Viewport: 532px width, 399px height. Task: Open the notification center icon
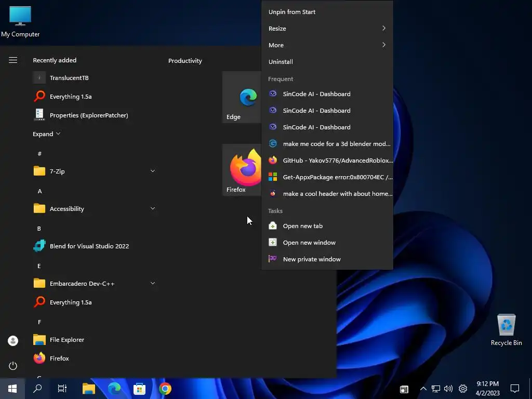515,389
